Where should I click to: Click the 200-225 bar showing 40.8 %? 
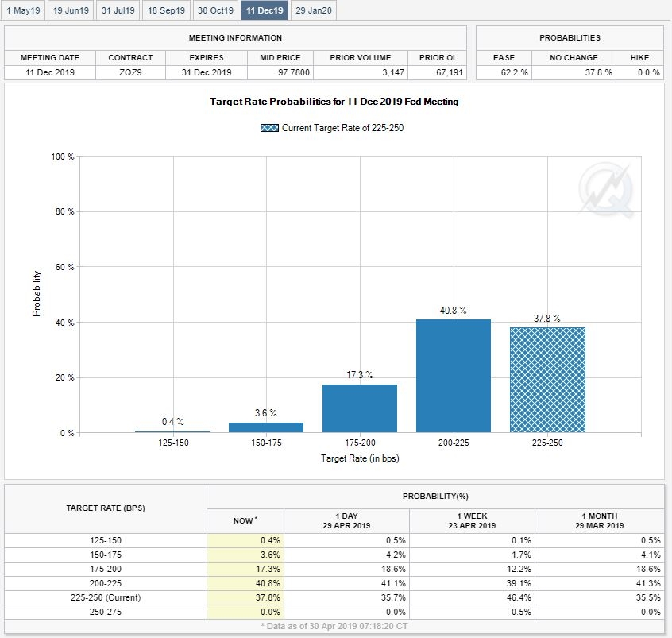coord(453,376)
